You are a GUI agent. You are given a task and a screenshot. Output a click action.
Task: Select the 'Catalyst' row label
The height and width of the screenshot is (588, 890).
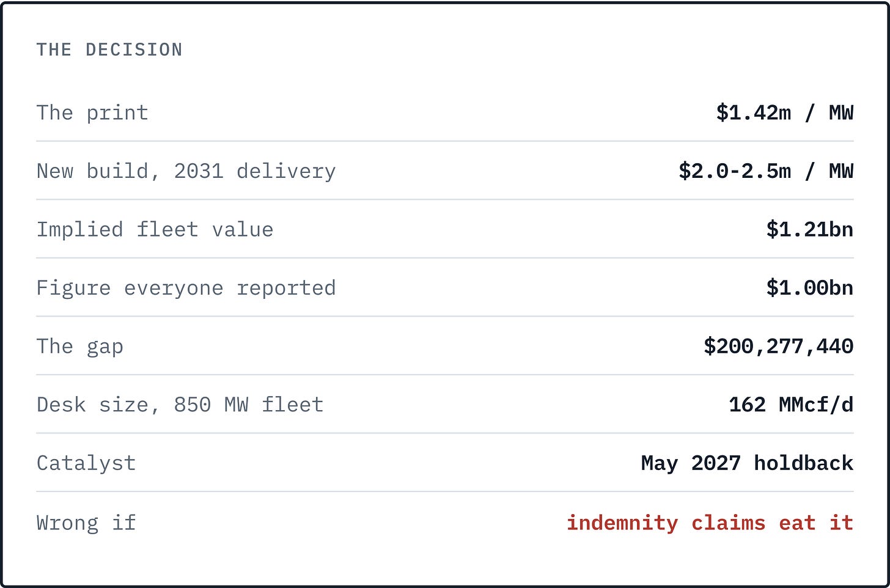(86, 463)
